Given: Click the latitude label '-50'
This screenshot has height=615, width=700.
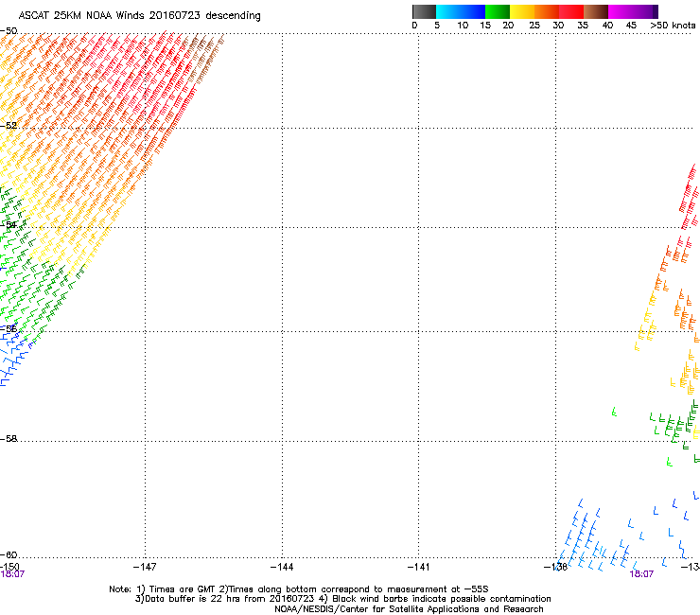Looking at the screenshot, I should coord(9,31).
